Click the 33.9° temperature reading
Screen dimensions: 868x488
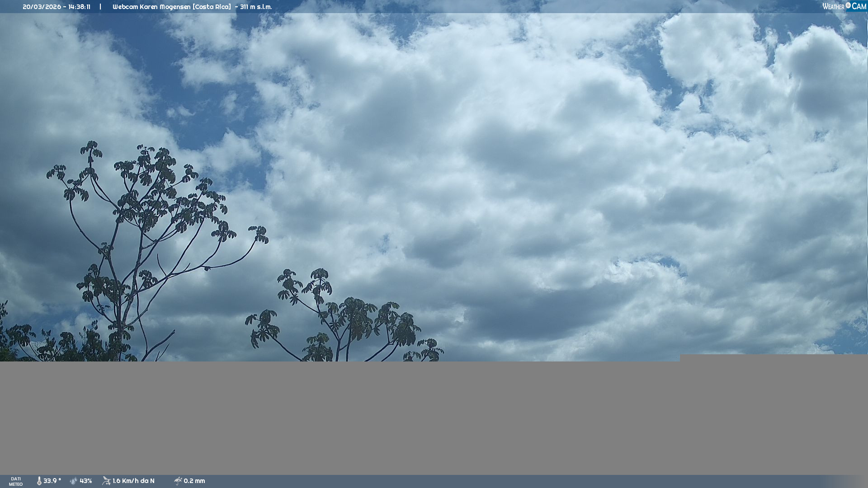pyautogui.click(x=52, y=481)
